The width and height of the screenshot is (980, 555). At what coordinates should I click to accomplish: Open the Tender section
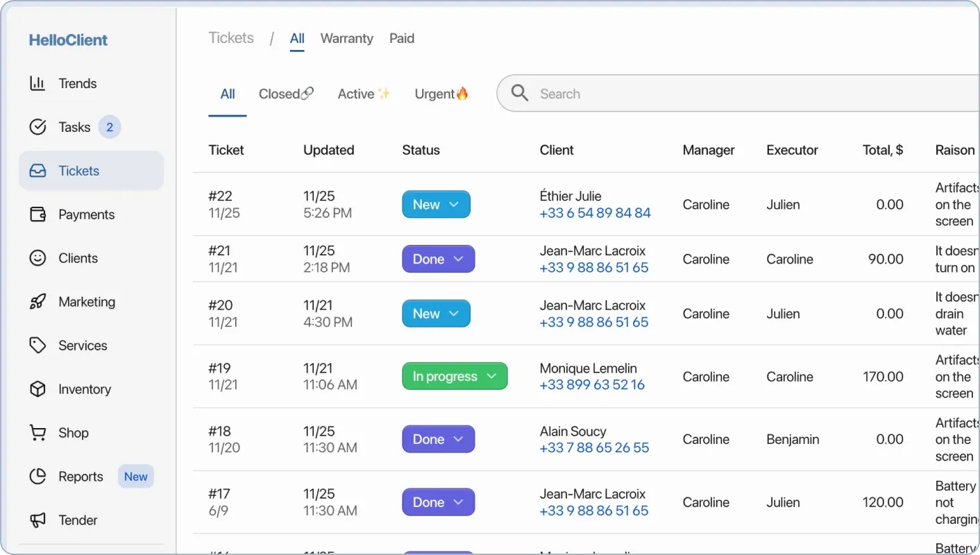pos(78,520)
